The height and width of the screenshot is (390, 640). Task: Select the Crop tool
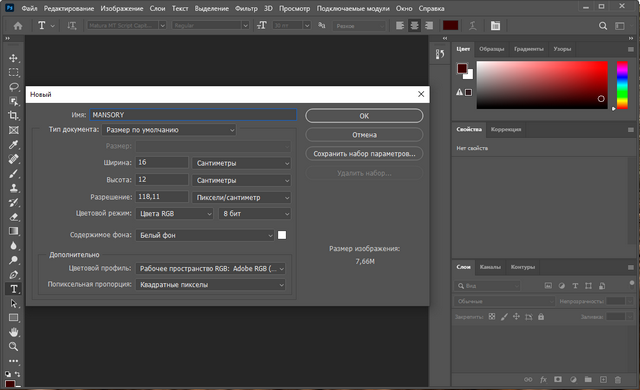click(x=13, y=115)
